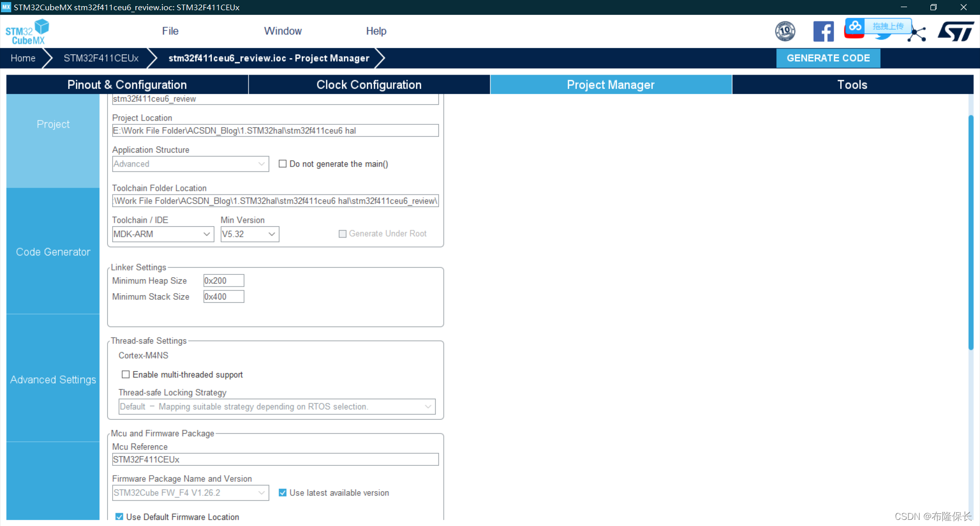Uncheck Use latest available version
The width and height of the screenshot is (980, 526).
[x=282, y=493]
